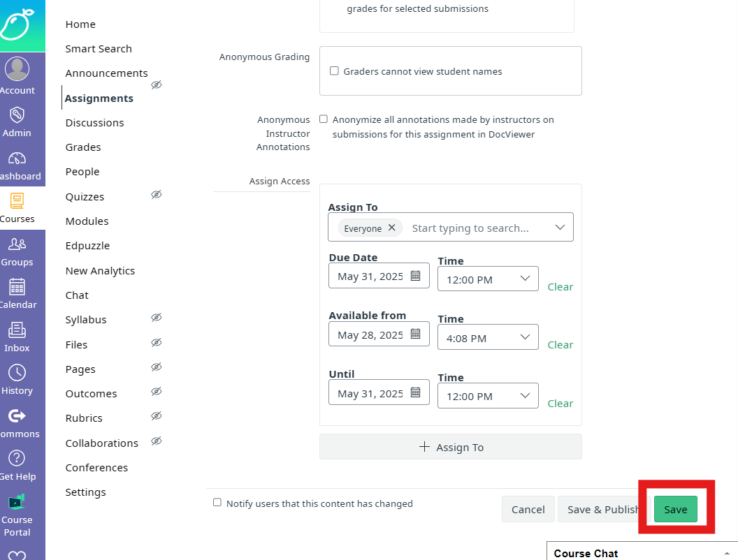Click the green Save button
The image size is (738, 560).
675,510
